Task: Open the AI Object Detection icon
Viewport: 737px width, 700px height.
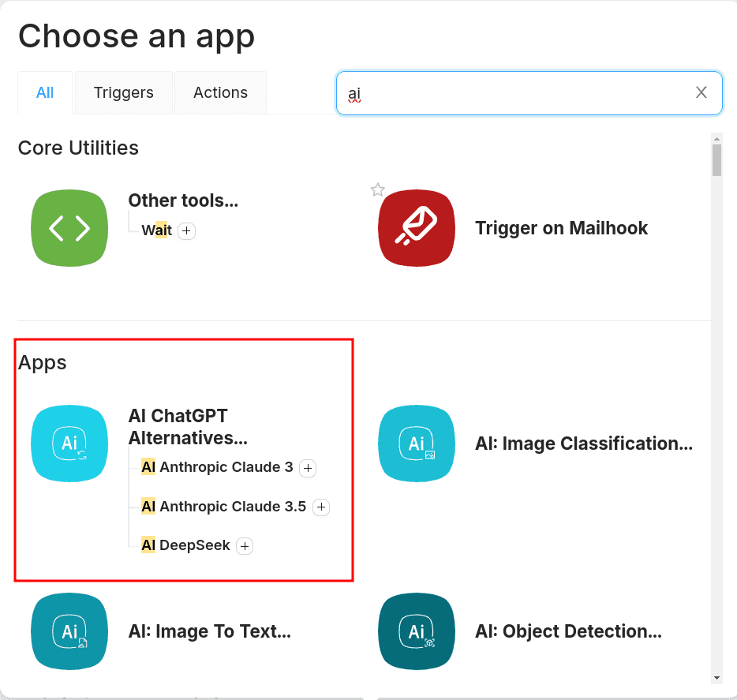Action: (x=417, y=631)
